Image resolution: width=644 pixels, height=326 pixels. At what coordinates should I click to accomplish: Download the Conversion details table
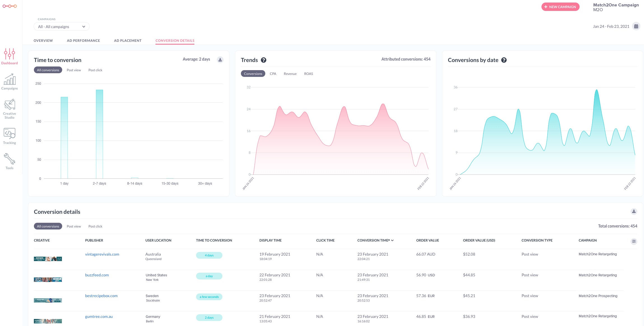click(x=634, y=212)
